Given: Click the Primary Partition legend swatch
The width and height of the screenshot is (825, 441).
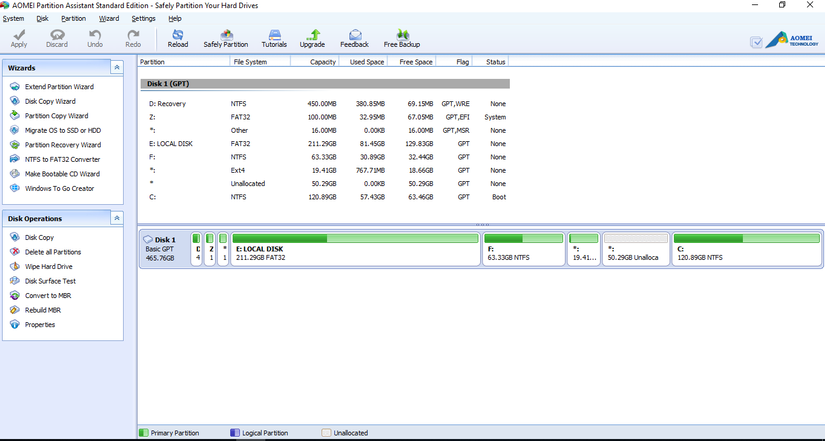Looking at the screenshot, I should pos(144,433).
